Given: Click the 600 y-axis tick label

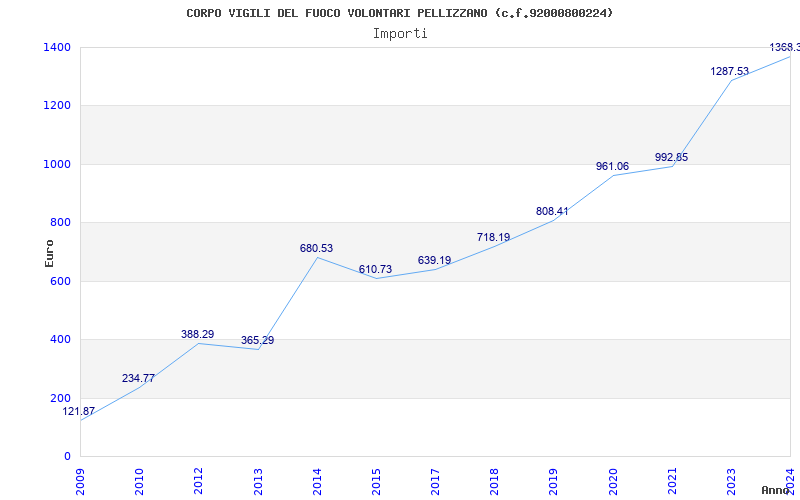Looking at the screenshot, I should pos(61,281).
